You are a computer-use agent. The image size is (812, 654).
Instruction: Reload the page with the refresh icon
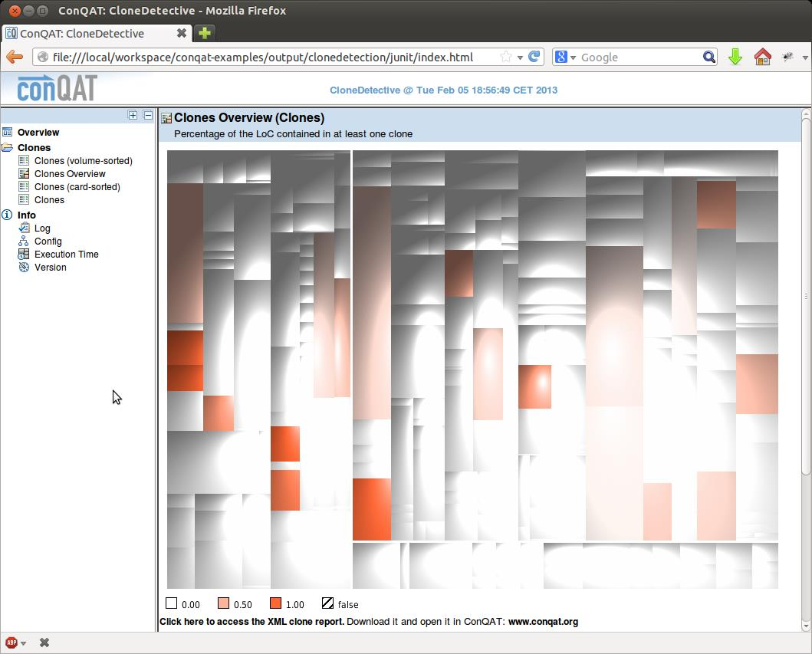[534, 57]
